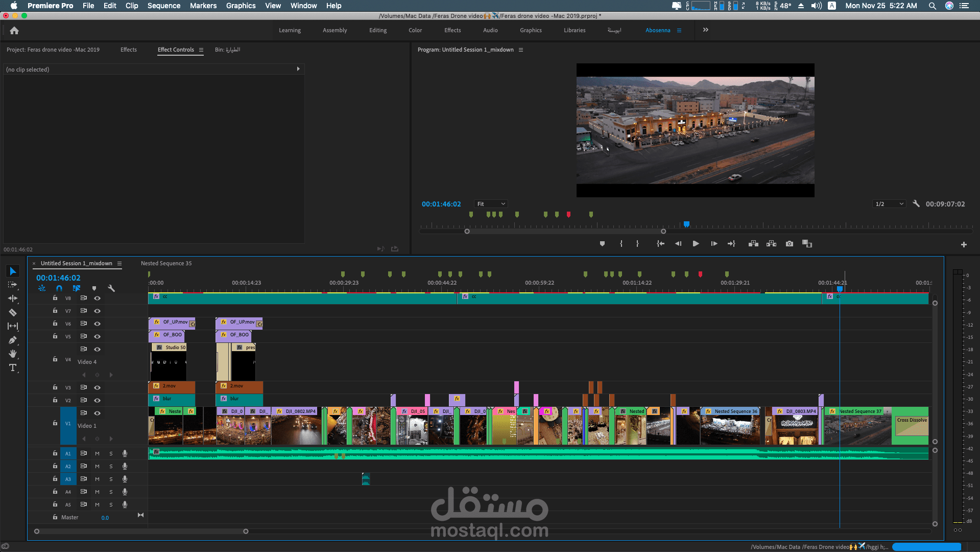
Task: Step back one frame
Action: 678,244
